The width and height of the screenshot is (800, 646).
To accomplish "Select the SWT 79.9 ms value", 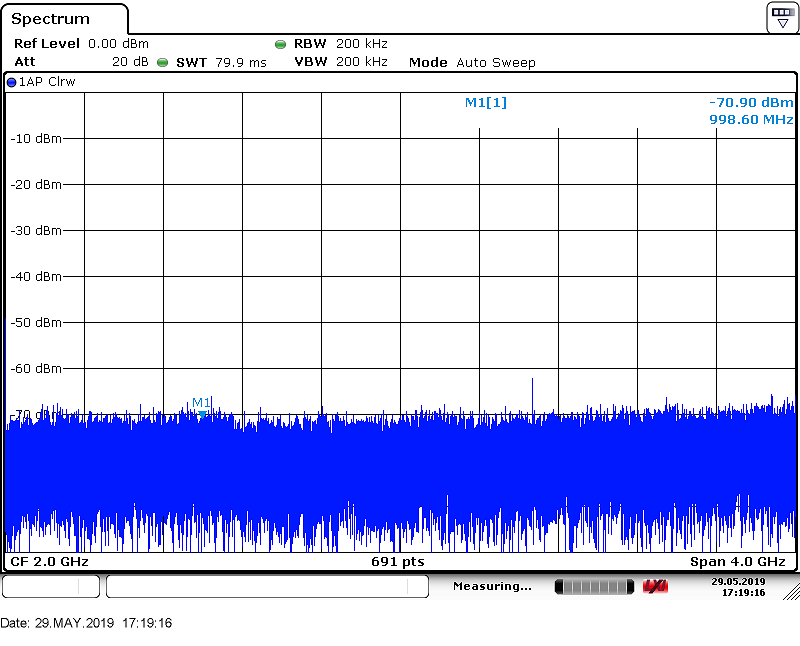I will pyautogui.click(x=221, y=63).
